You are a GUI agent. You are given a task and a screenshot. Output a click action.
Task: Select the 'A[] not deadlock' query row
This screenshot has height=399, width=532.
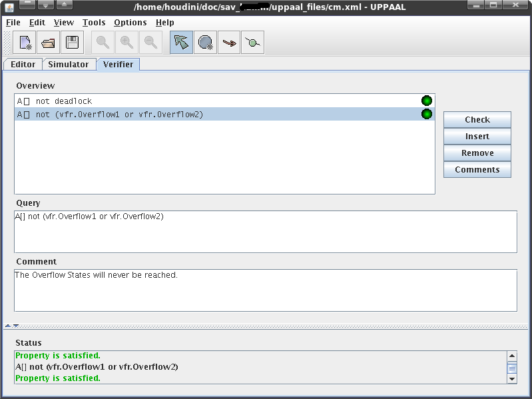tap(224, 101)
